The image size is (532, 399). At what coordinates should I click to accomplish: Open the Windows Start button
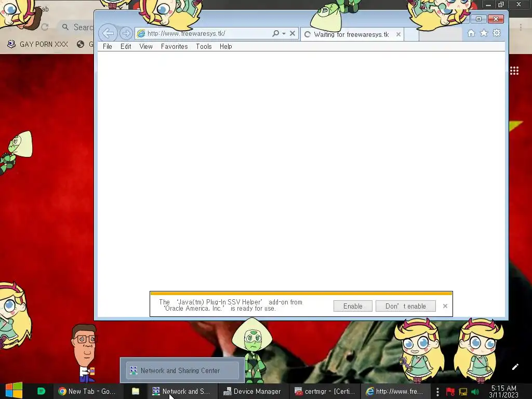pos(14,391)
